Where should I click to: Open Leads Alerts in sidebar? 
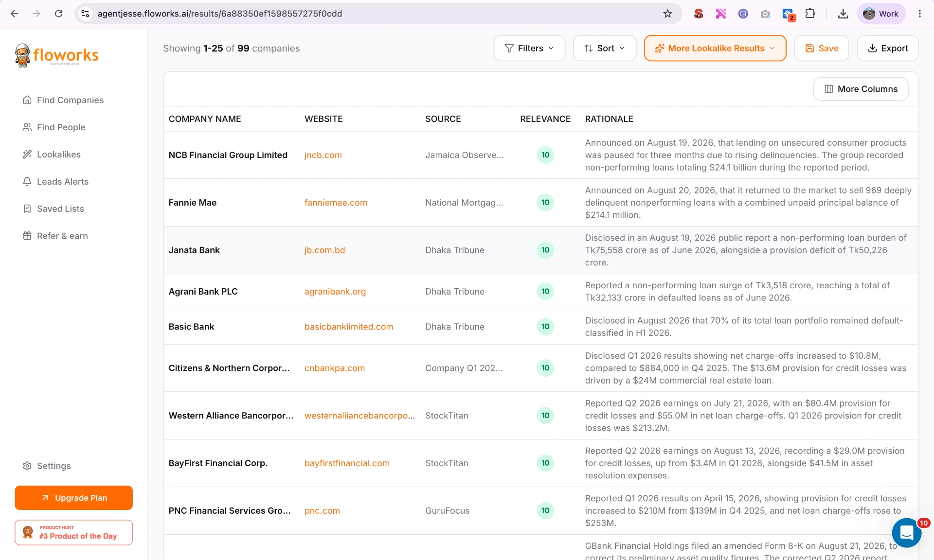coord(55,182)
